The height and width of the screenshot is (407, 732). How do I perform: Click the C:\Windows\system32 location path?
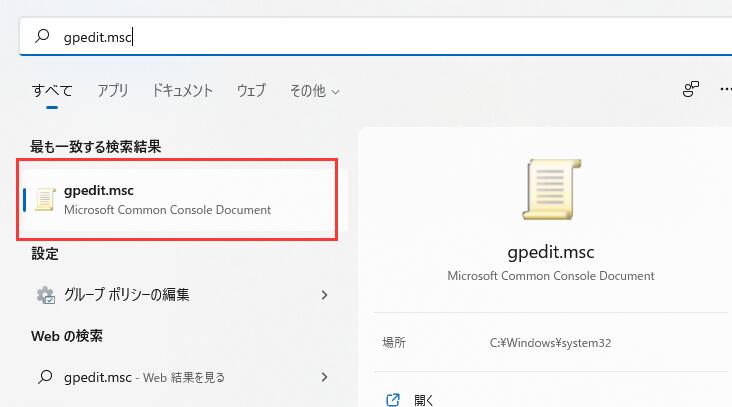[x=550, y=342]
